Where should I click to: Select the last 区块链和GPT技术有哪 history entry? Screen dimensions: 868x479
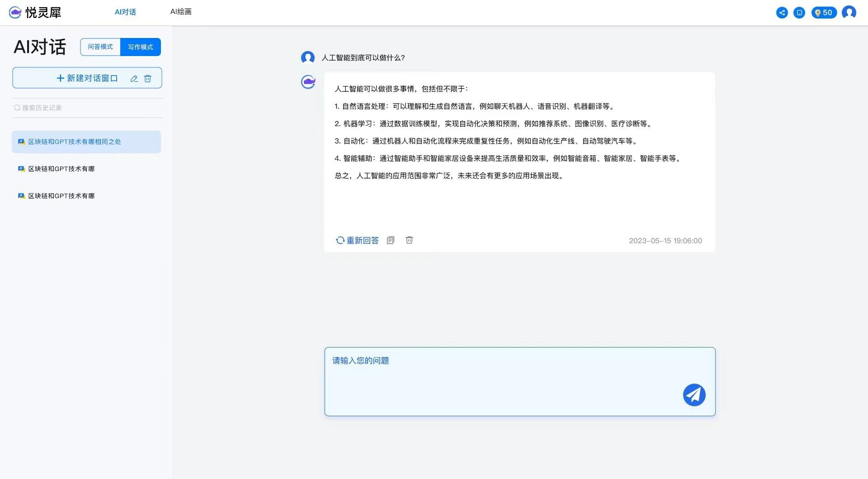pos(61,196)
